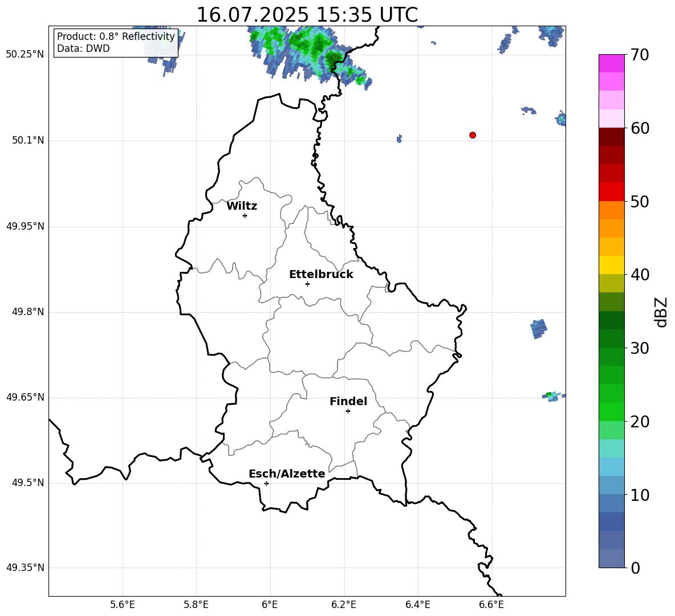Image resolution: width=675 pixels, height=616 pixels.
Task: Click the Ettelbruck cross marker
Action: (307, 284)
